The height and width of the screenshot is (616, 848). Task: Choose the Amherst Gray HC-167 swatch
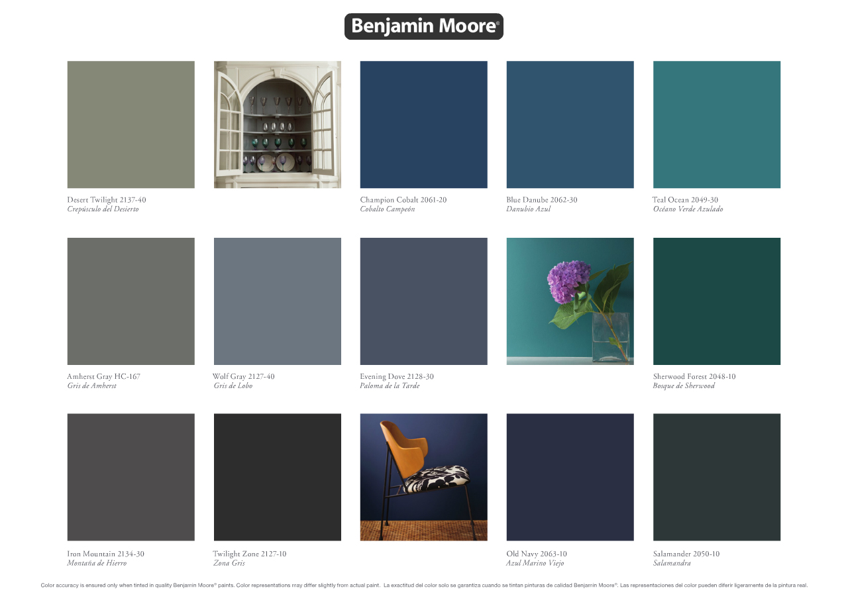[131, 301]
